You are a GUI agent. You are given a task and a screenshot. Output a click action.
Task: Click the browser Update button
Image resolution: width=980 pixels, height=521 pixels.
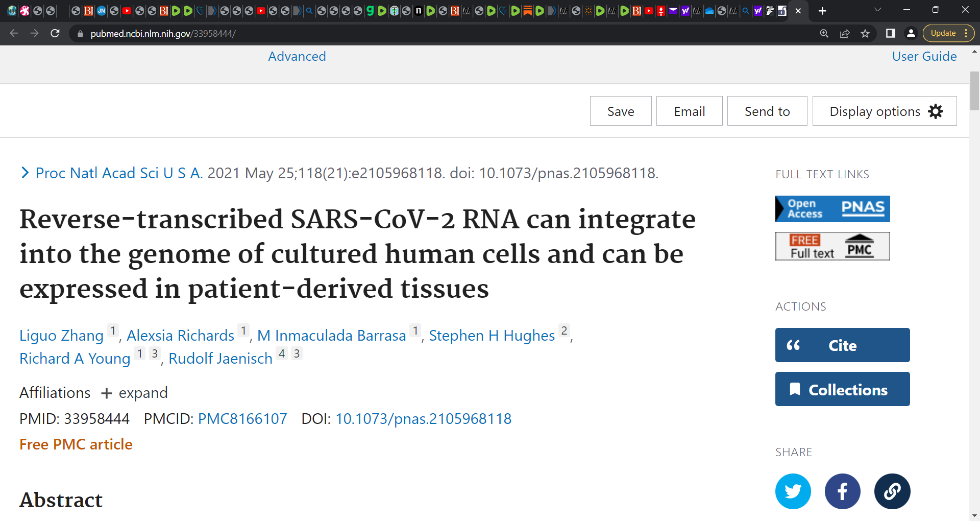click(948, 33)
